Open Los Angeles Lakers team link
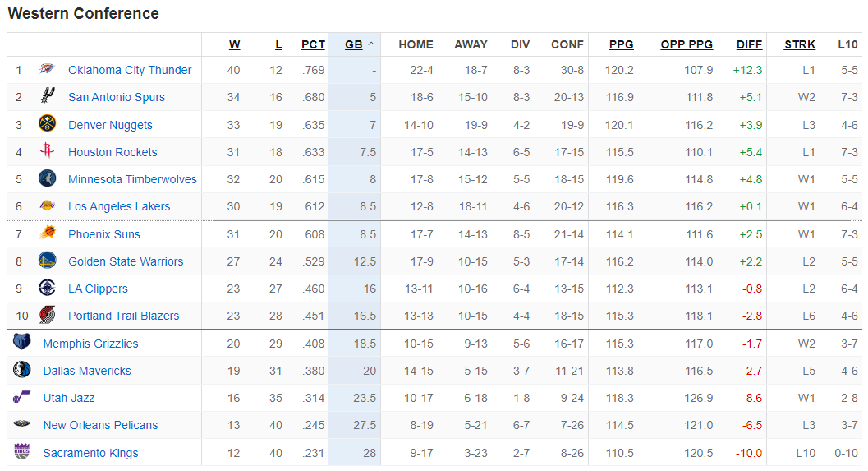The height and width of the screenshot is (471, 868). point(119,206)
